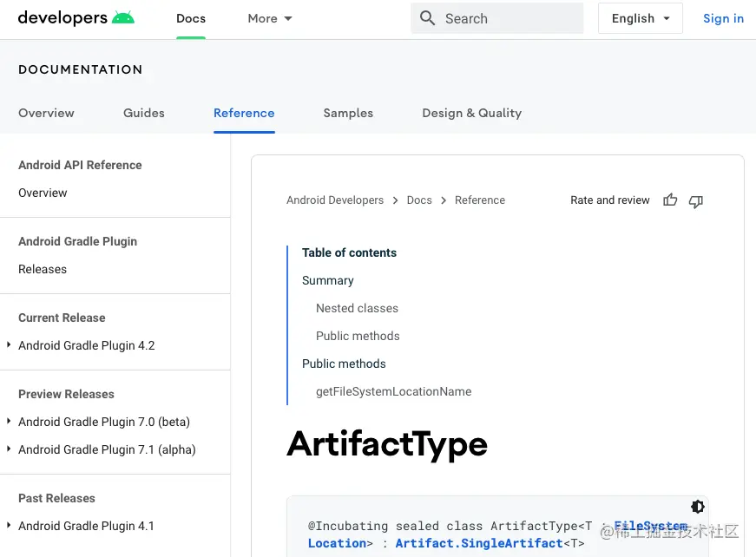Expand Android Gradle Plugin 7.0 (beta)

(9, 421)
